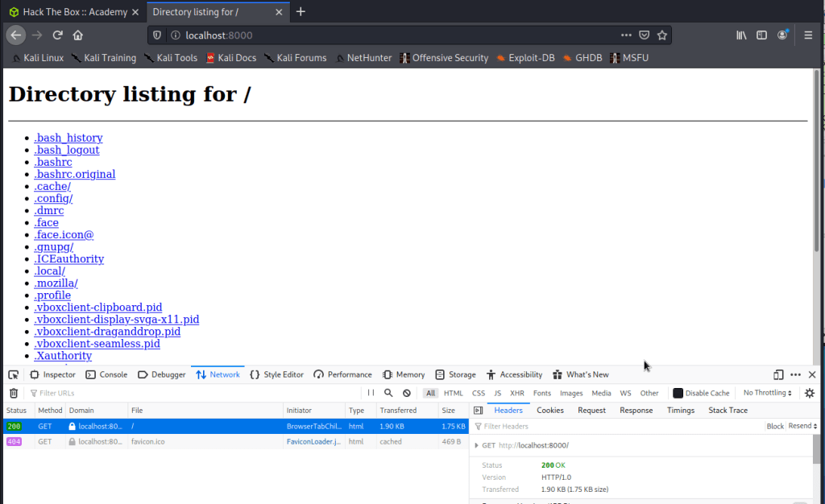Viewport: 825px width, 504px height.
Task: Open the .mozilla/ directory link
Action: tap(56, 283)
